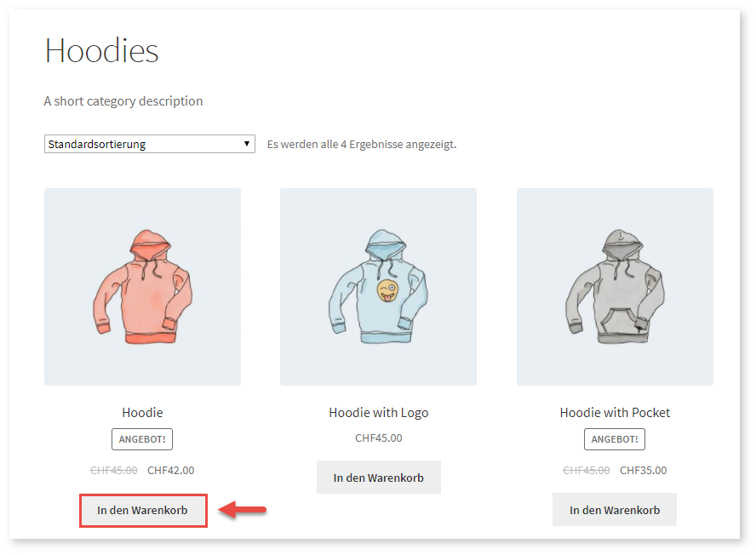Click the Hoodie with Logo price CHF45.00

pyautogui.click(x=379, y=438)
